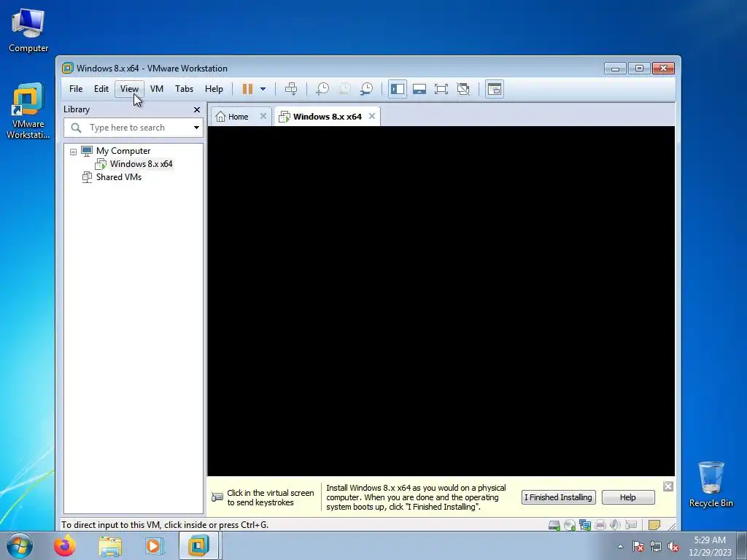747x560 pixels.
Task: Click inside the black VM screen
Action: 441,301
